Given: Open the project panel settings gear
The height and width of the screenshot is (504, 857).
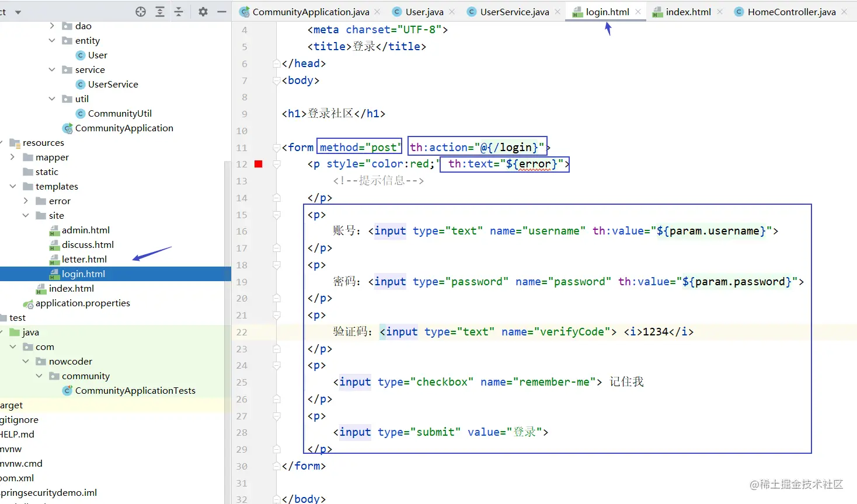Looking at the screenshot, I should point(203,12).
